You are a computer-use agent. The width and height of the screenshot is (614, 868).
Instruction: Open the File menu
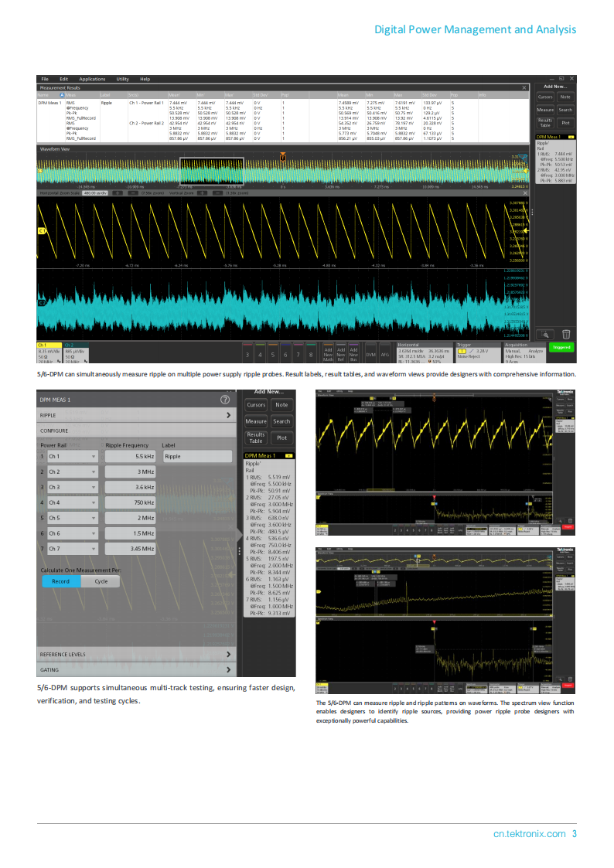coord(45,79)
